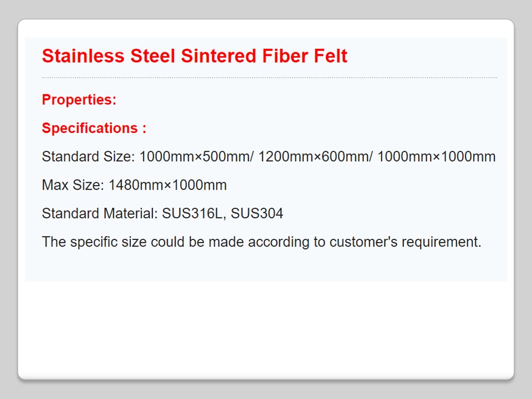This screenshot has height=399, width=532.
Task: Click the Stainless Steel Sintered Fiber Felt title
Action: [x=195, y=56]
